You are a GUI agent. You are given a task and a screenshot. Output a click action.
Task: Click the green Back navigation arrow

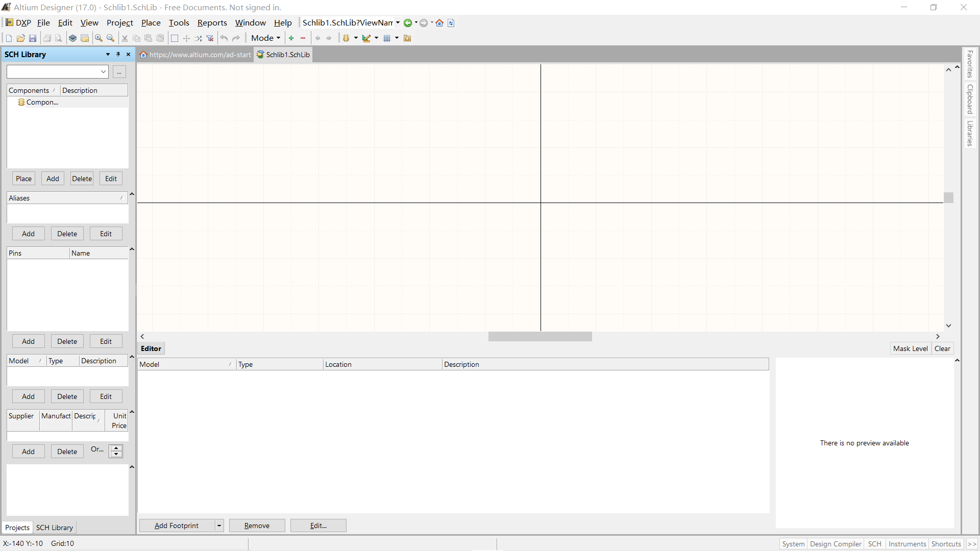click(408, 23)
